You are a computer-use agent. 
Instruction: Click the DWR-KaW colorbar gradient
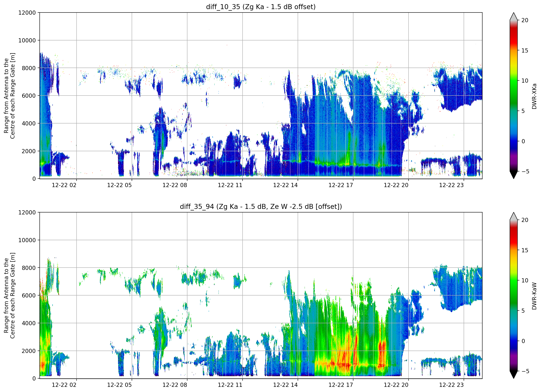click(x=514, y=295)
